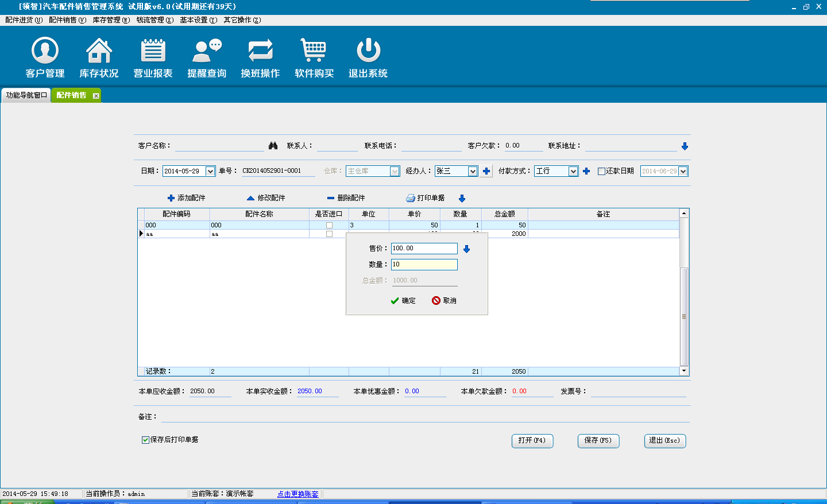Screen dimensions: 827x504
Task: Click the 退出系统 power icon
Action: 368,51
